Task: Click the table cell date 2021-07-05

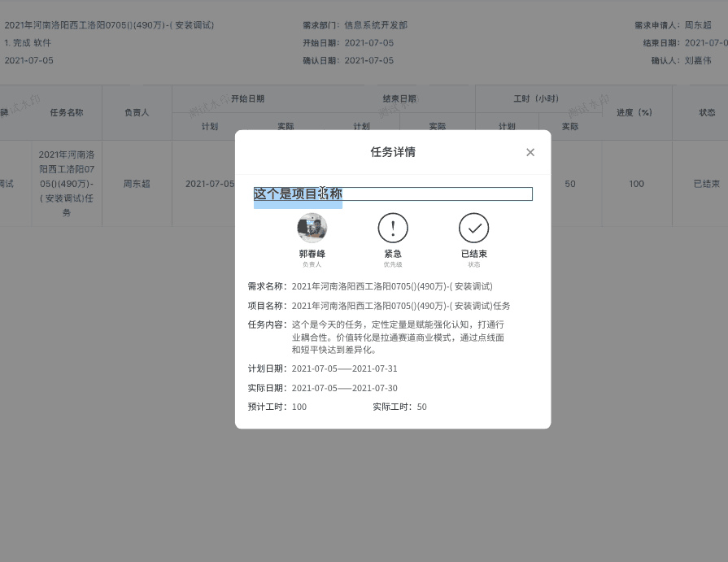Action: (x=210, y=184)
